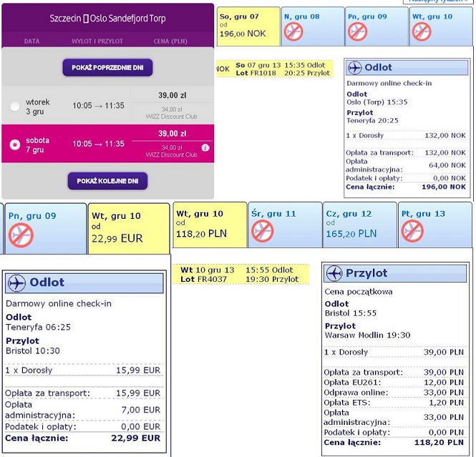Select the Wt, gru 10 tab priced 118,20 PLN
The height and width of the screenshot is (457, 476).
click(x=210, y=225)
